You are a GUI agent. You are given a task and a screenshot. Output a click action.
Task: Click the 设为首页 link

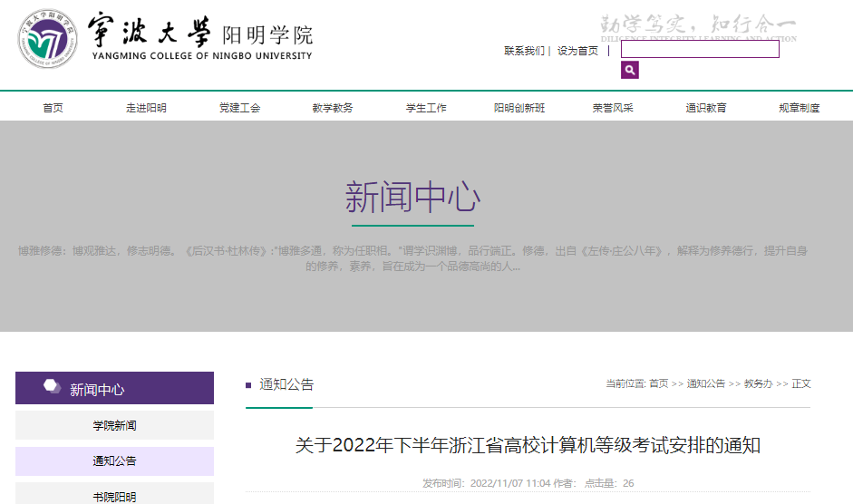point(577,51)
